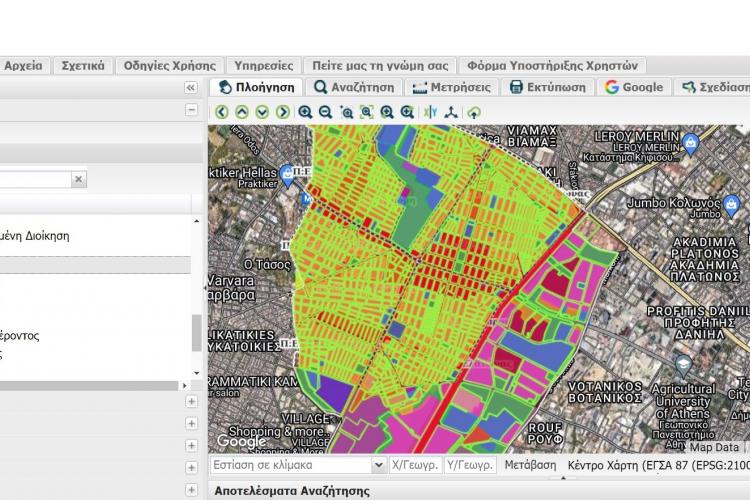Viewport: 750px width, 500px height.
Task: Click the pan left arrow icon
Action: point(221,112)
